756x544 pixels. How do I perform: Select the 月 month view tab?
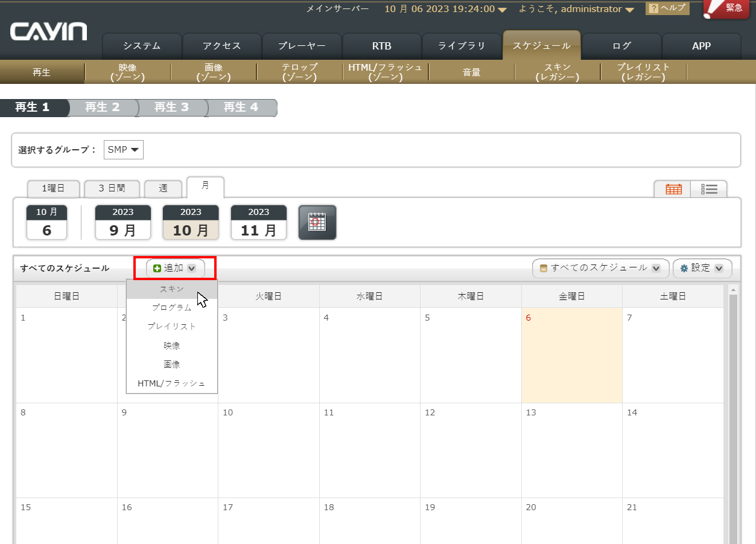pos(205,187)
